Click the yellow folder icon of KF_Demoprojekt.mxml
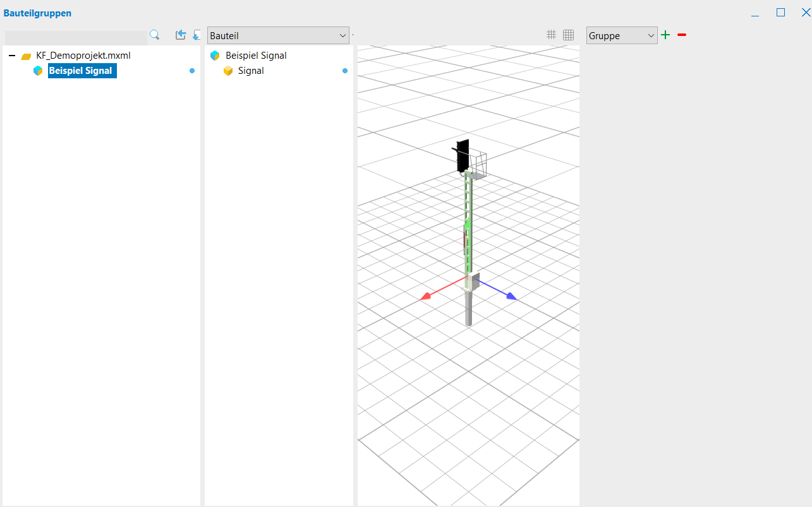This screenshot has height=507, width=812. click(x=26, y=56)
